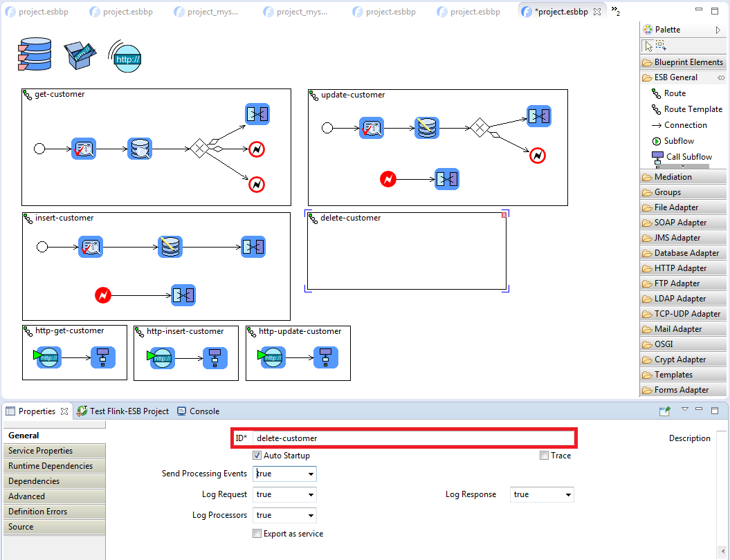Select the red error handler in insert-customer
The image size is (730, 560).
pos(103,296)
